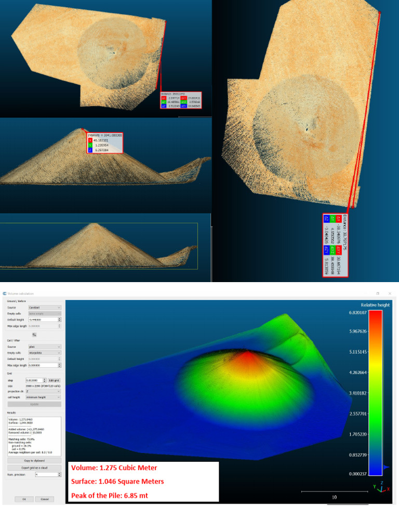Viewport: 399px width, 532px height.
Task: Click the Edit grid button
Action: point(54,380)
